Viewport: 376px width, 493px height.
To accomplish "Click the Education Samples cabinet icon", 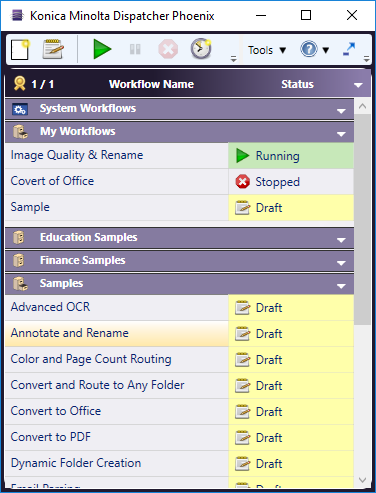I will 19,238.
